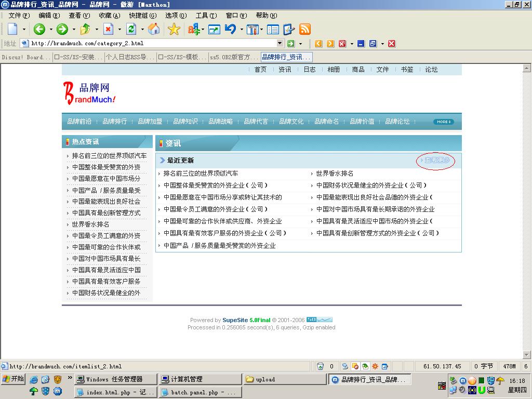Open the tools icon in toolbar
The height and width of the screenshot is (399, 532).
[x=252, y=30]
